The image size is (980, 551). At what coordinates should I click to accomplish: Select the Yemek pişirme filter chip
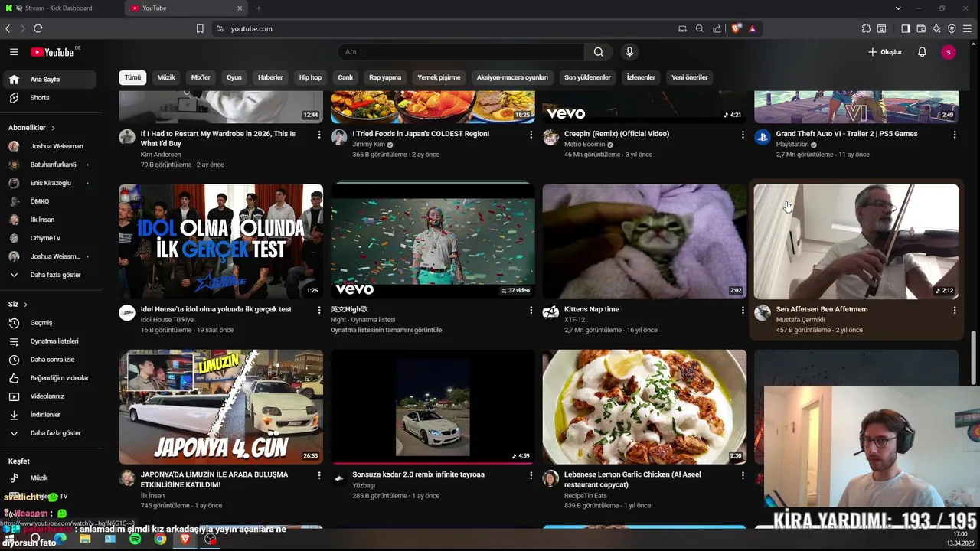tap(439, 77)
